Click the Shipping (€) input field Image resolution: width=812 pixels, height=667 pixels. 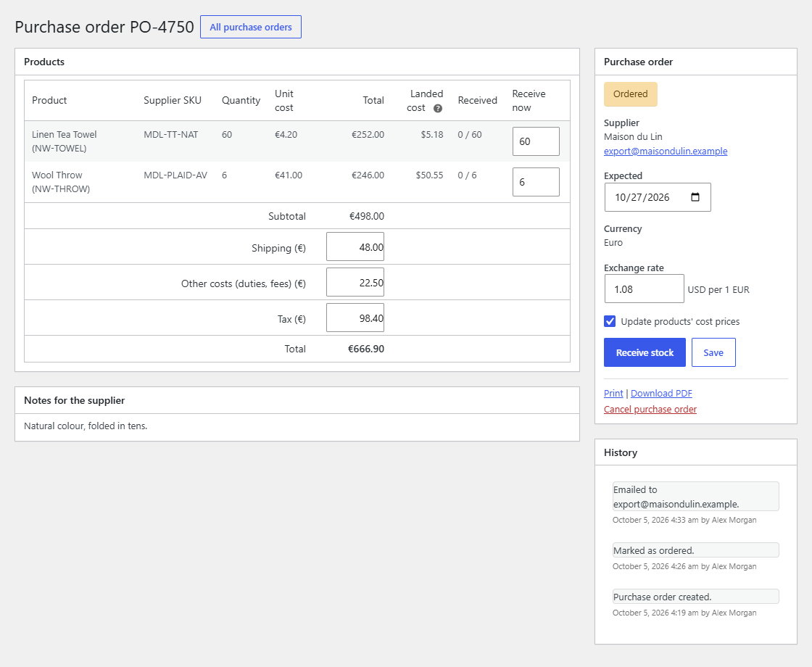coord(355,247)
